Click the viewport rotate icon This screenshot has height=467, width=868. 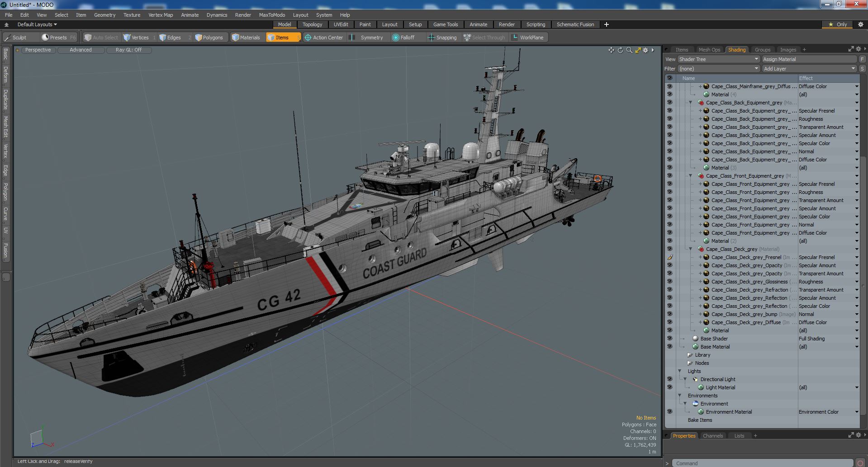pos(620,50)
